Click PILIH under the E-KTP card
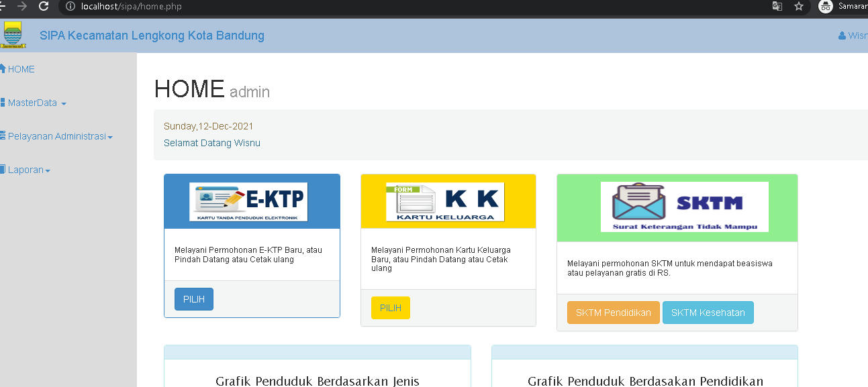Screen dimensions: 868x387 point(193,299)
